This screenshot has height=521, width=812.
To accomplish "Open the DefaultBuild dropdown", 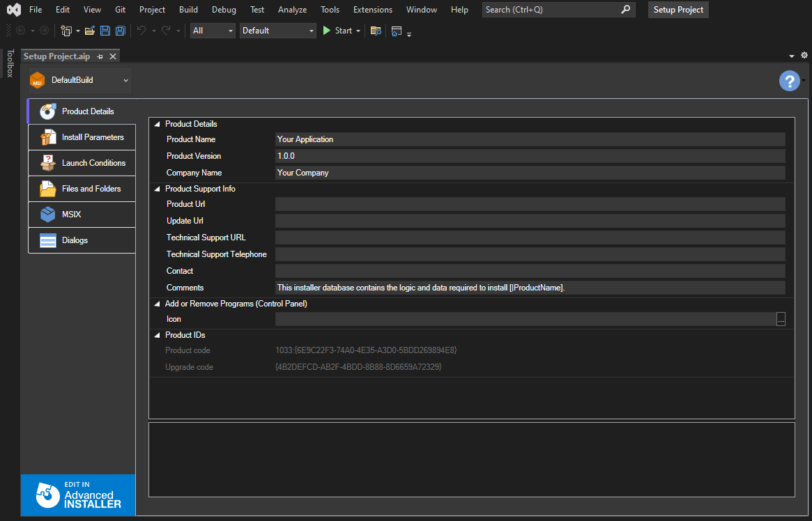I will pos(79,81).
